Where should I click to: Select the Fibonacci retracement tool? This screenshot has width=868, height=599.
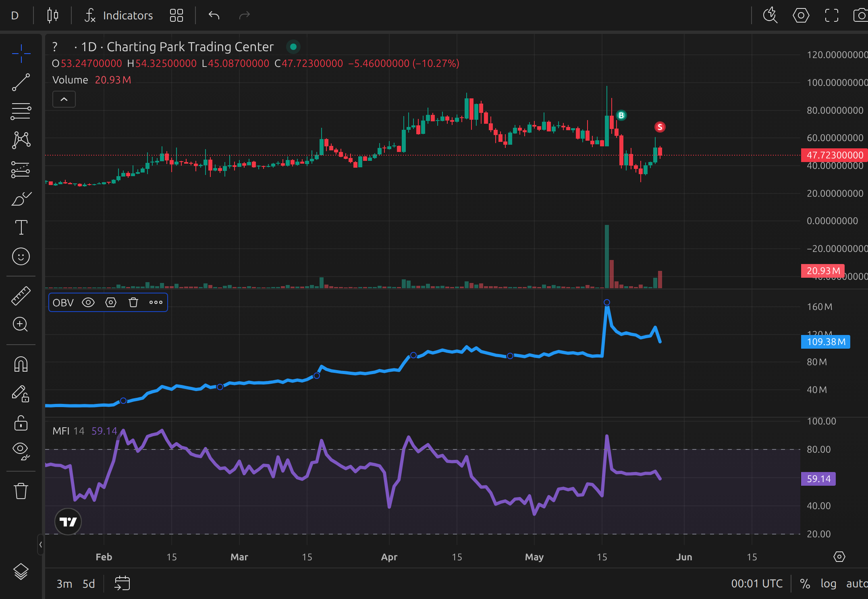[21, 111]
